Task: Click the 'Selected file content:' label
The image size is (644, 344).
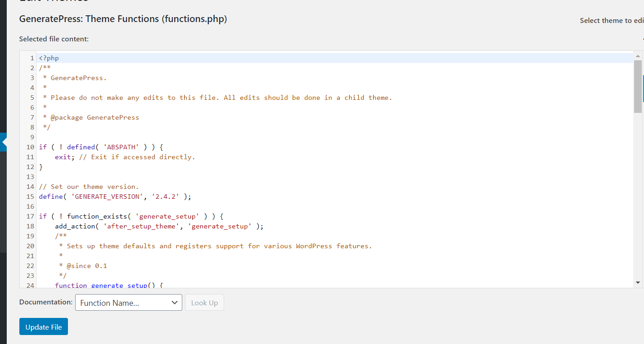Action: click(54, 39)
